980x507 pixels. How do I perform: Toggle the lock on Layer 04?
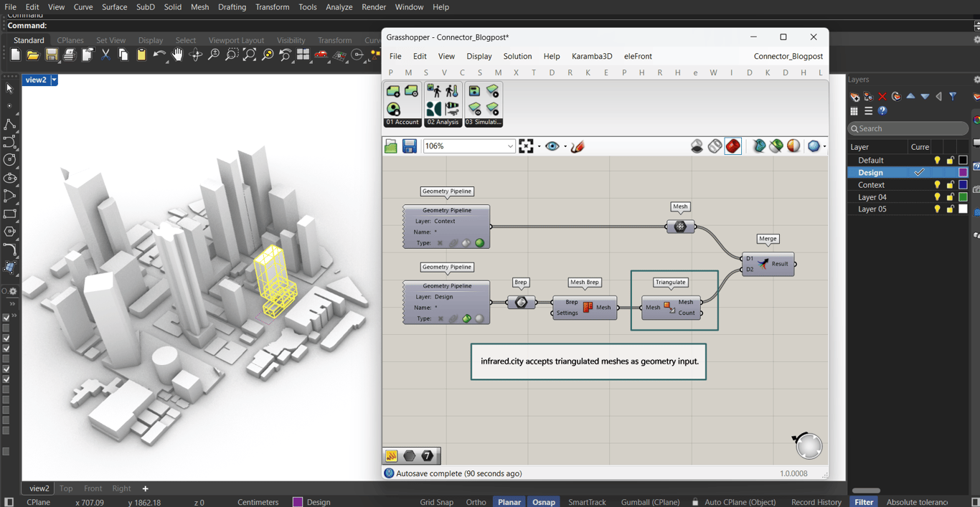pyautogui.click(x=950, y=197)
